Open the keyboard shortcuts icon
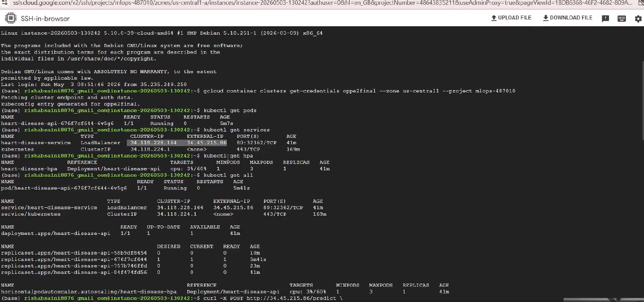Viewport: 644px width, 302px height. [x=621, y=19]
